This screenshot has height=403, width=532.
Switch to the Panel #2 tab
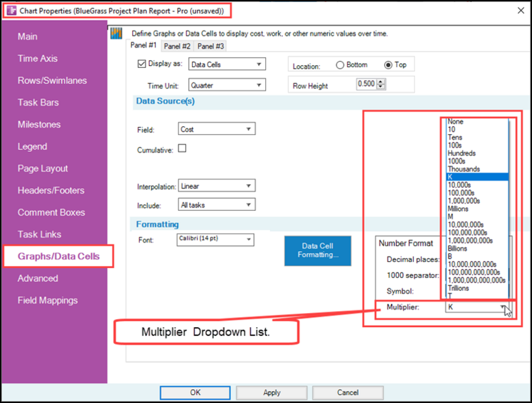177,46
